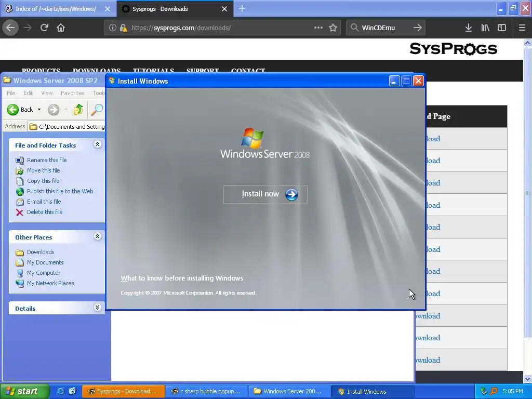This screenshot has height=399, width=532.
Task: Switch to Sysprogs - Download taskbar button
Action: (124, 391)
